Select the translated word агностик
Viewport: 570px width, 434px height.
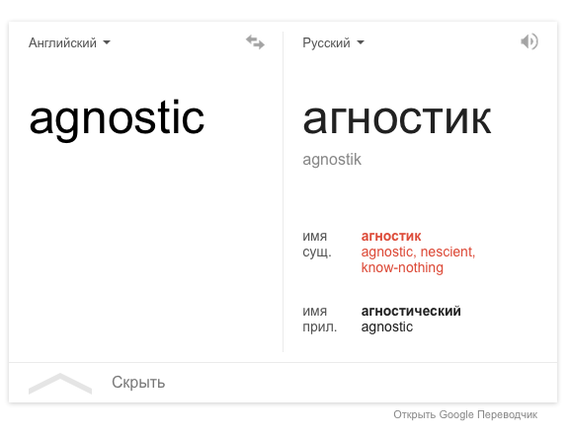click(397, 119)
